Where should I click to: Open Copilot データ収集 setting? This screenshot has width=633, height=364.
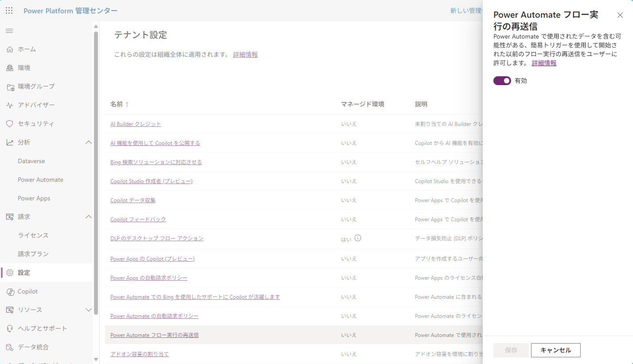(x=133, y=200)
